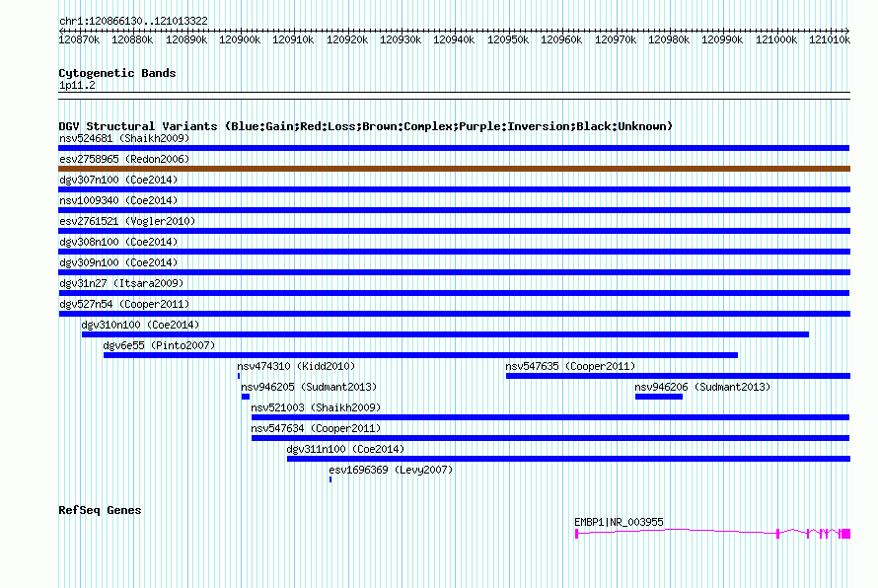Click the 120870k ruler tick label
Viewport: 878px width, 588px height.
pyautogui.click(x=80, y=39)
